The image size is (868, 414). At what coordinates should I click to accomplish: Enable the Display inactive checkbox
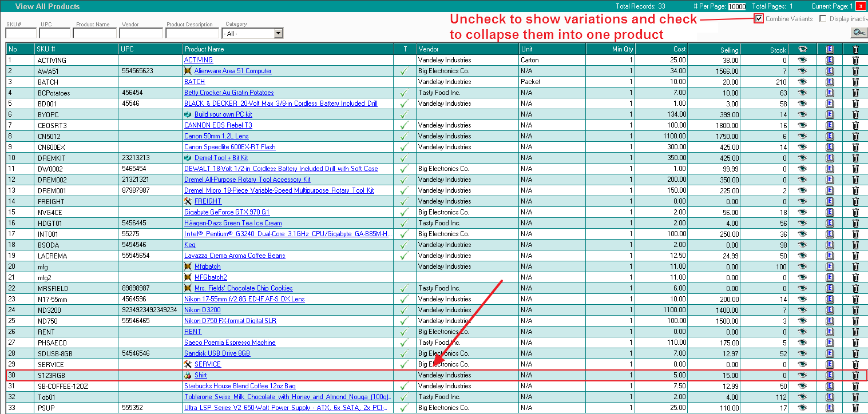coord(823,19)
